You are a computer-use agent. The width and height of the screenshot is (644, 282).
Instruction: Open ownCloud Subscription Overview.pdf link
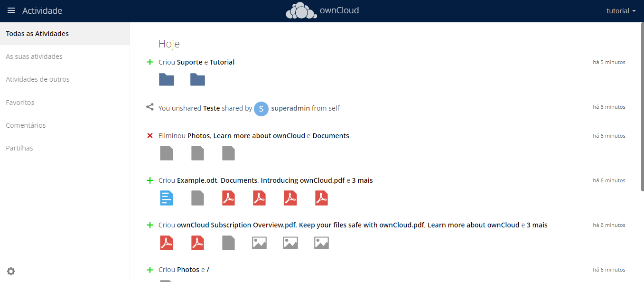pyautogui.click(x=237, y=225)
